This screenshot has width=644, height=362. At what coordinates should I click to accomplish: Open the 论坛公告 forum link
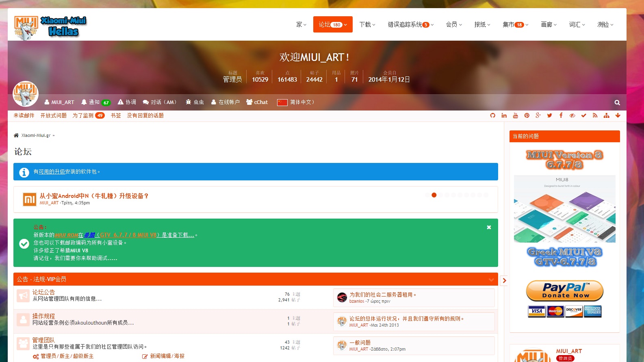click(43, 292)
